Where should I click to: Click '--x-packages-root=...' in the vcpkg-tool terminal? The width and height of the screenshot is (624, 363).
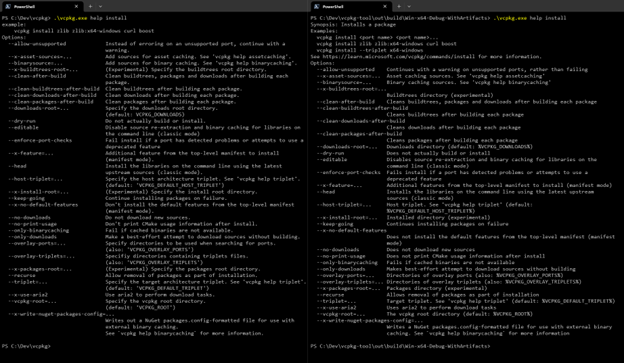[x=349, y=289]
